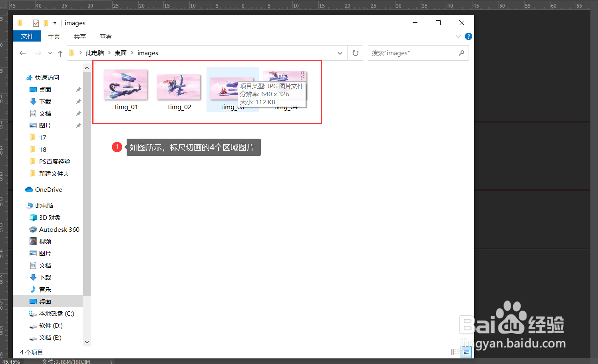
Task: Click the properties checkmark quick access icon
Action: 36,23
